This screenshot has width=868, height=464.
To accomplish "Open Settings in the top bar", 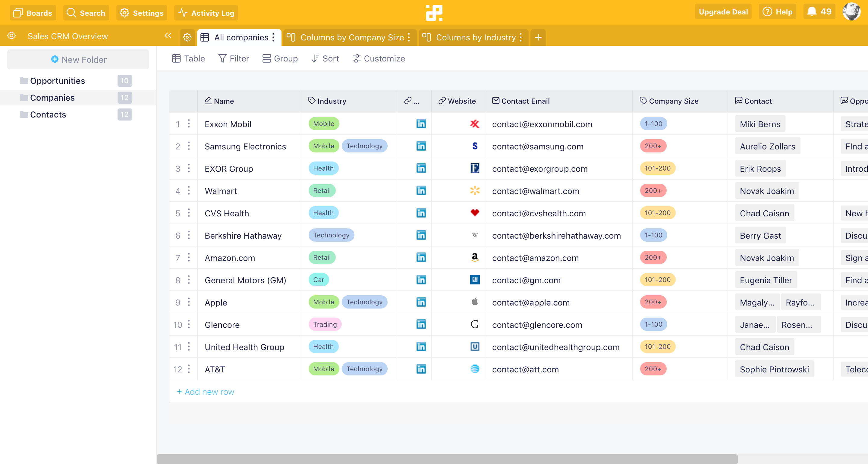I will point(142,13).
